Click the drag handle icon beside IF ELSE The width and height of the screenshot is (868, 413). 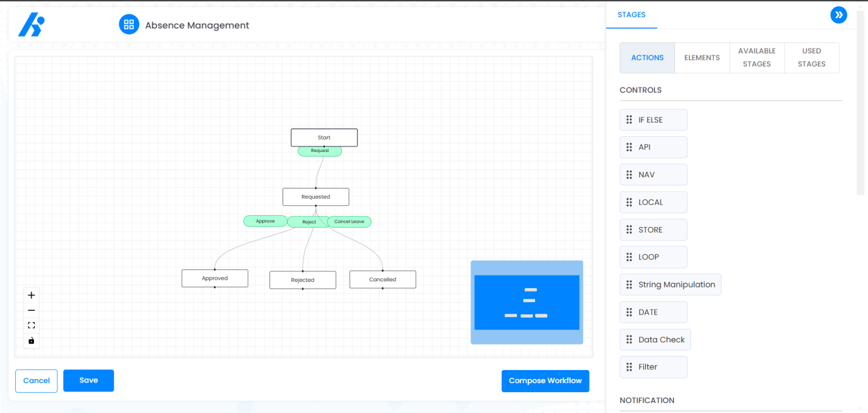point(629,120)
